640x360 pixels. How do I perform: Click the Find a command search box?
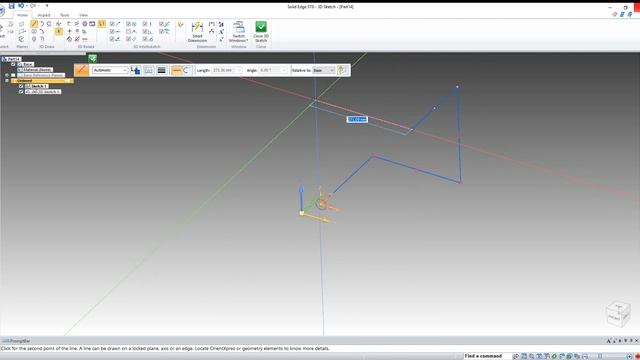coord(487,356)
